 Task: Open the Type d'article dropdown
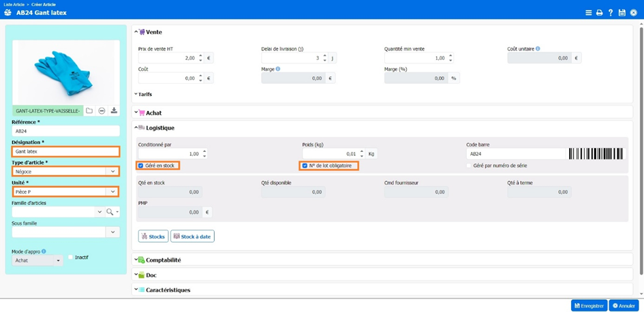pos(113,172)
